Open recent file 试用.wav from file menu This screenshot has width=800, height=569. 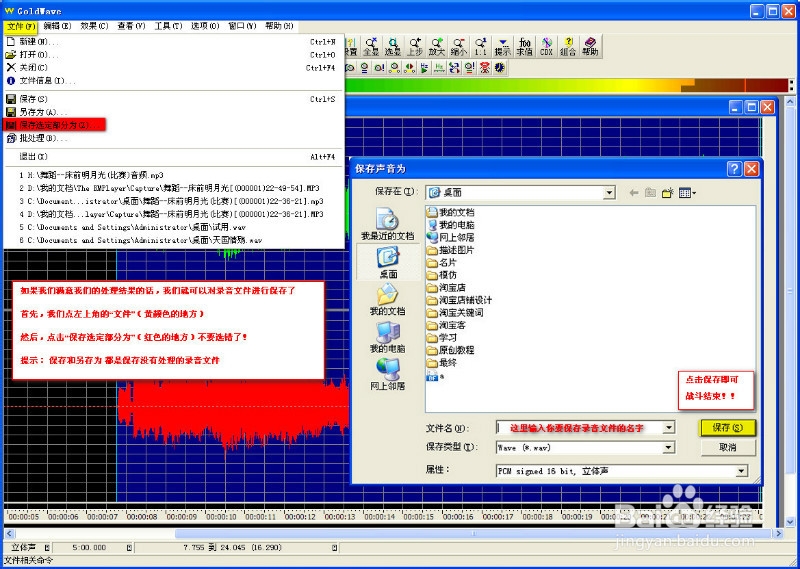[x=173, y=227]
